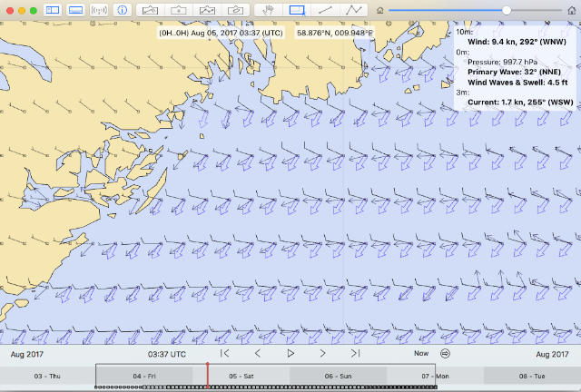Click the small home zoom-out icon
This screenshot has width=581, height=392.
(379, 10)
